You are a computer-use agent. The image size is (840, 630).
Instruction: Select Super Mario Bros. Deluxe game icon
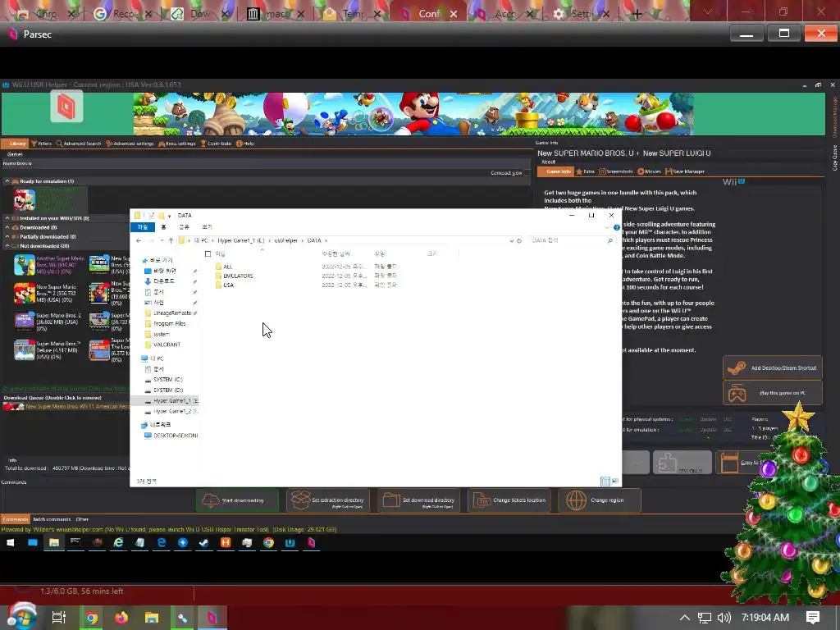click(24, 349)
